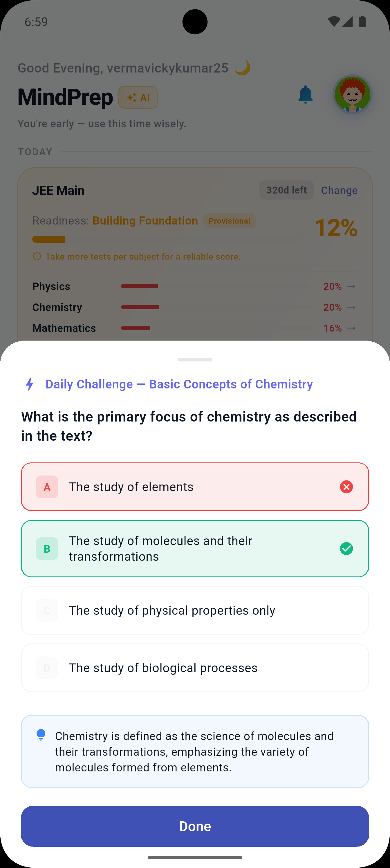Screen dimensions: 390x868
Task: Tap the info icon before the reliability warning
Action: click(x=37, y=256)
